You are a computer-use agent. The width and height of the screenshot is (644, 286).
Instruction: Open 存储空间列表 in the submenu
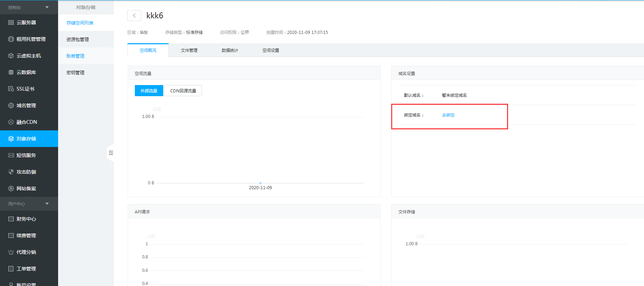[x=80, y=23]
